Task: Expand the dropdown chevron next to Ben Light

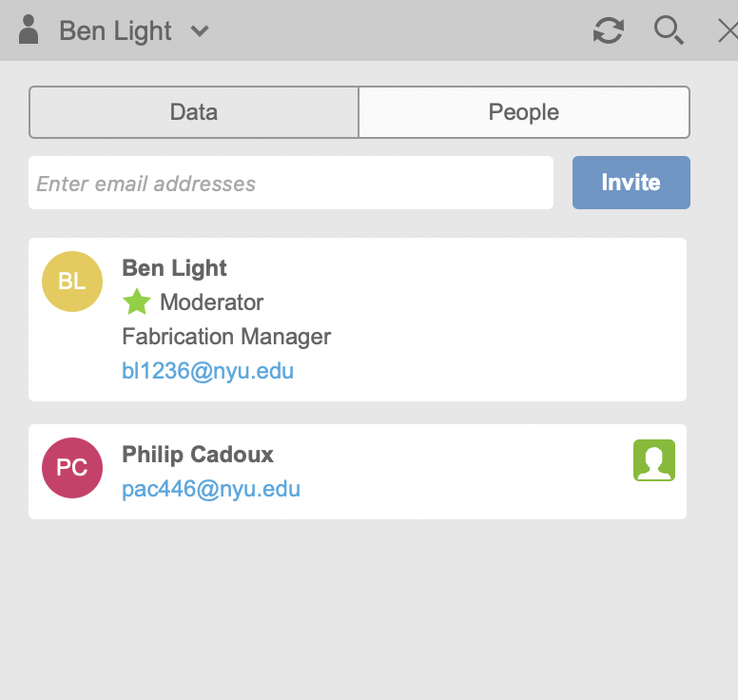Action: click(x=199, y=30)
